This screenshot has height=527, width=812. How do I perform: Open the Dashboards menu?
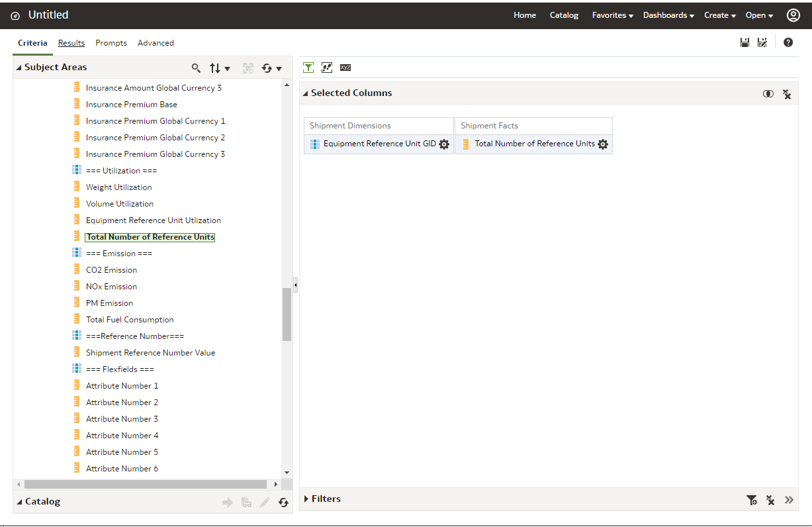click(x=668, y=15)
